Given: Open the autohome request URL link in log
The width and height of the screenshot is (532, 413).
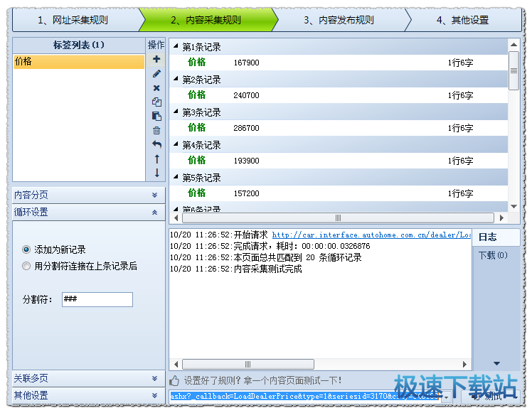Looking at the screenshot, I should [x=371, y=235].
